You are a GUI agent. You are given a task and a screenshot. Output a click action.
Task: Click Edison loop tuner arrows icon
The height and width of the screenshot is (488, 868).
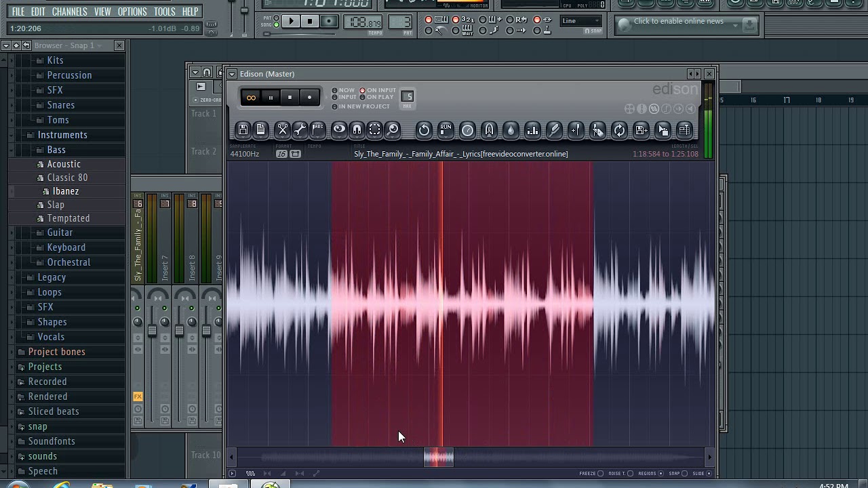click(x=619, y=129)
